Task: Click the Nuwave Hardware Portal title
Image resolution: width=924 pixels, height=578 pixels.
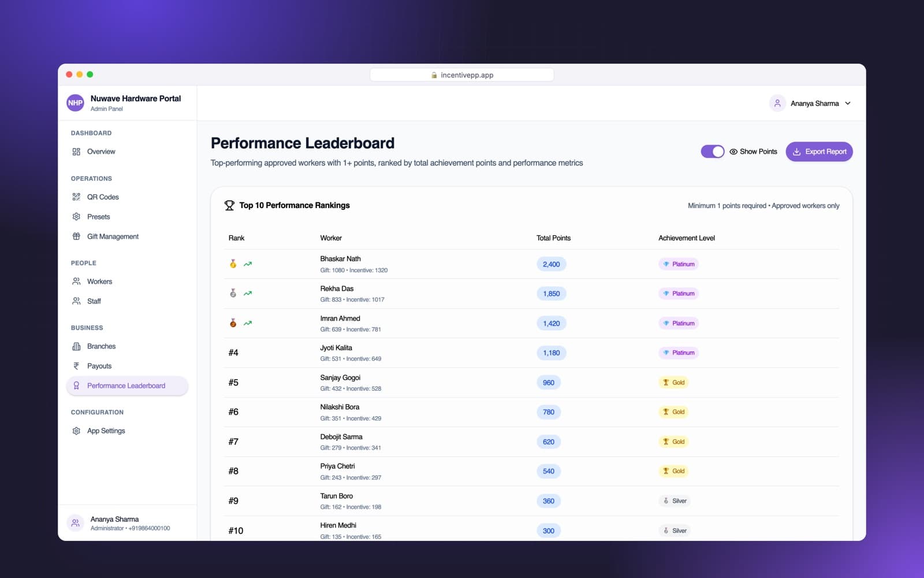Action: tap(136, 98)
